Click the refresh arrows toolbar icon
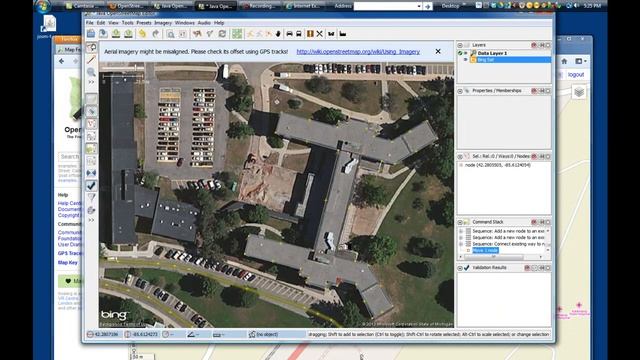Screen dimensions: 640x360 click(x=222, y=34)
